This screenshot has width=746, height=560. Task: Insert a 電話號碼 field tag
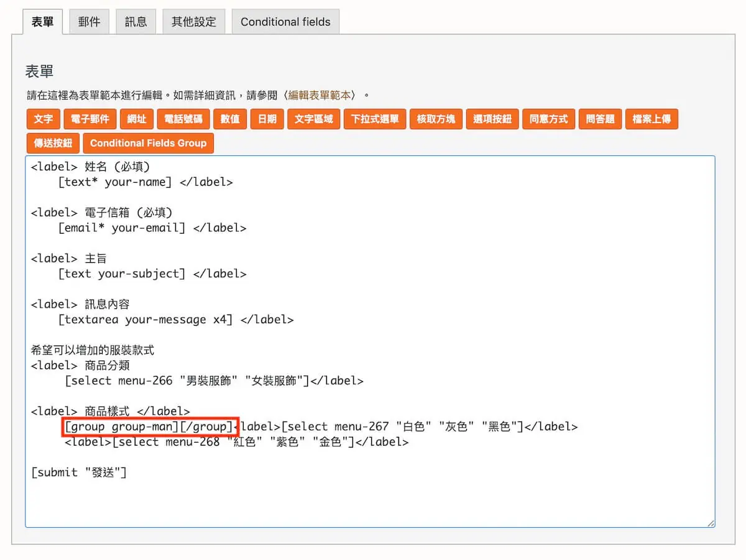[183, 119]
